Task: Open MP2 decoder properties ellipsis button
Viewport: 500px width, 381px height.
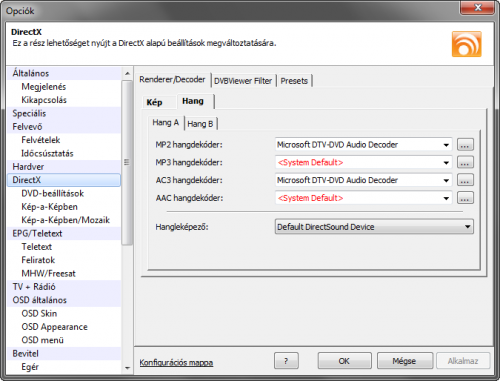Action: point(465,145)
